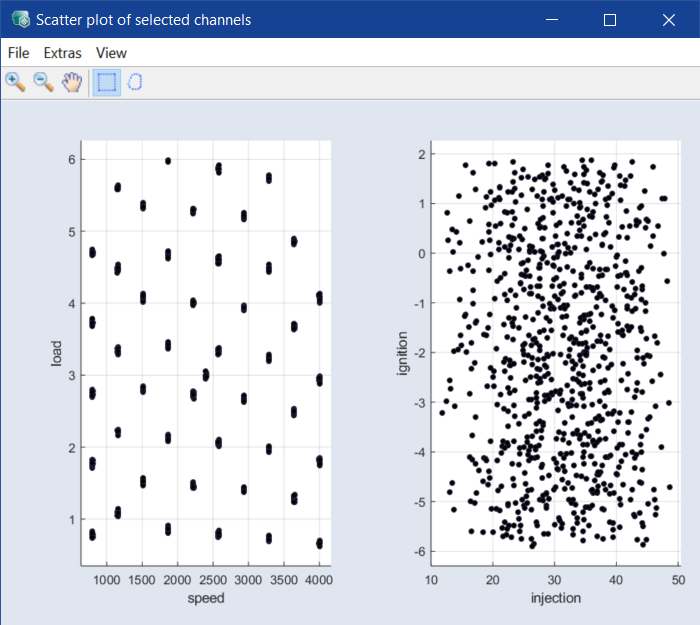This screenshot has height=625, width=700.
Task: Select the zoom in magnifier tool
Action: (15, 82)
